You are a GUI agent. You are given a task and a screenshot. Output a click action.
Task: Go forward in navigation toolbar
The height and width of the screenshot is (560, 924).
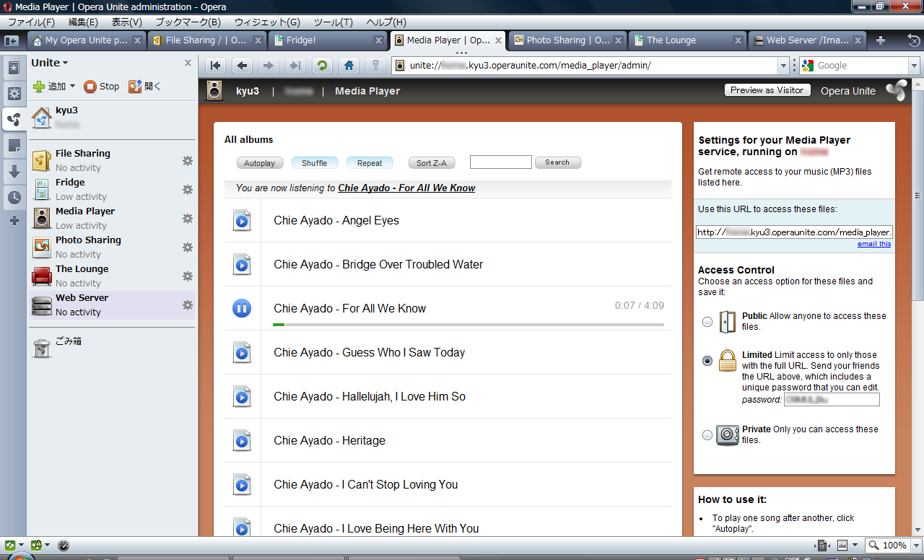tap(269, 66)
